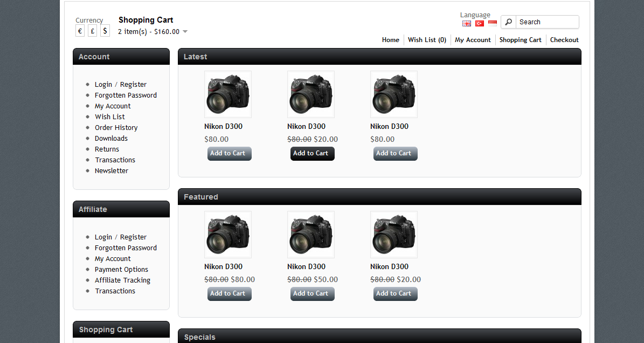The image size is (644, 343).
Task: Click Register in the Account box
Action: 133,84
